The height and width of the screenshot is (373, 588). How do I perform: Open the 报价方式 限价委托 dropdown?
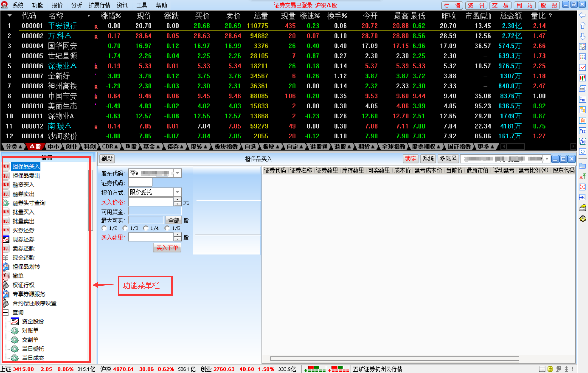pyautogui.click(x=177, y=192)
